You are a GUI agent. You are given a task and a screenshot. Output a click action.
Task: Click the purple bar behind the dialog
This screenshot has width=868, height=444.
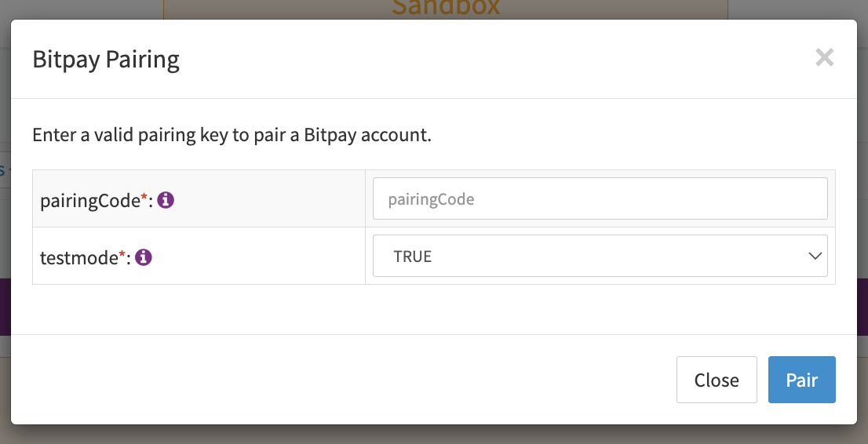(5, 307)
